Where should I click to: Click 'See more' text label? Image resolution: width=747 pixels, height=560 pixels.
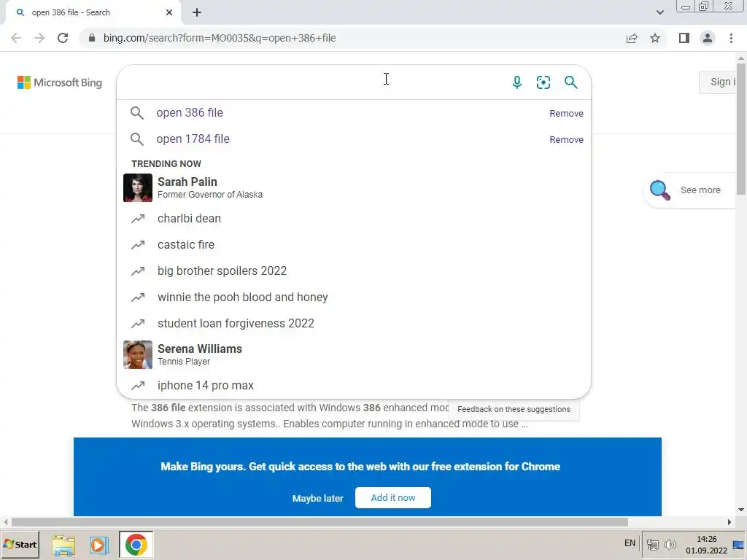(700, 190)
